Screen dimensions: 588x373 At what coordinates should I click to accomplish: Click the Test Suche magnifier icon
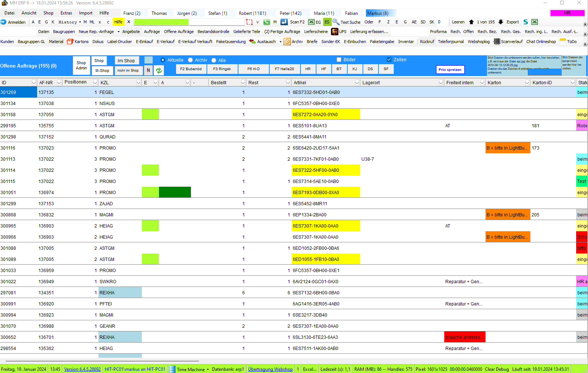tap(336, 22)
